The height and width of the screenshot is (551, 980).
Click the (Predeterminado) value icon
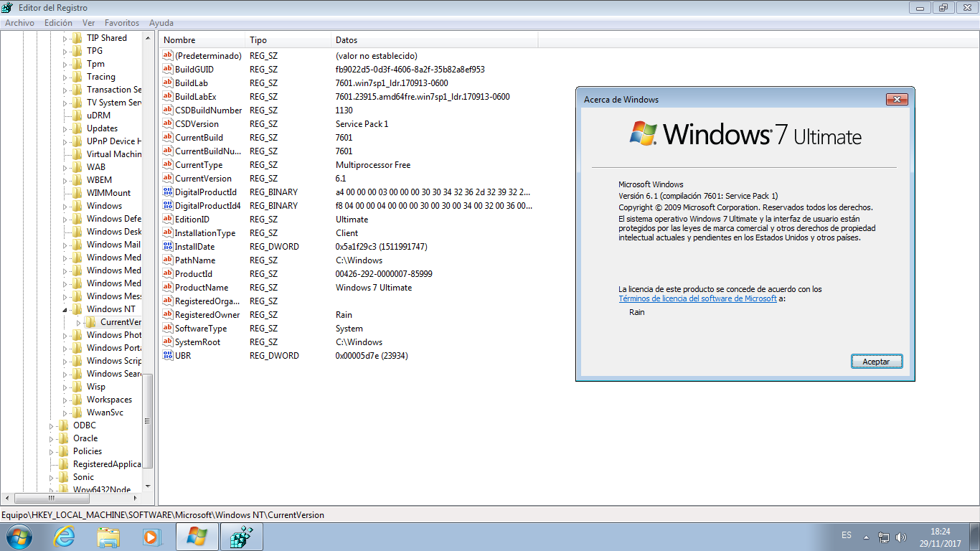click(x=168, y=56)
